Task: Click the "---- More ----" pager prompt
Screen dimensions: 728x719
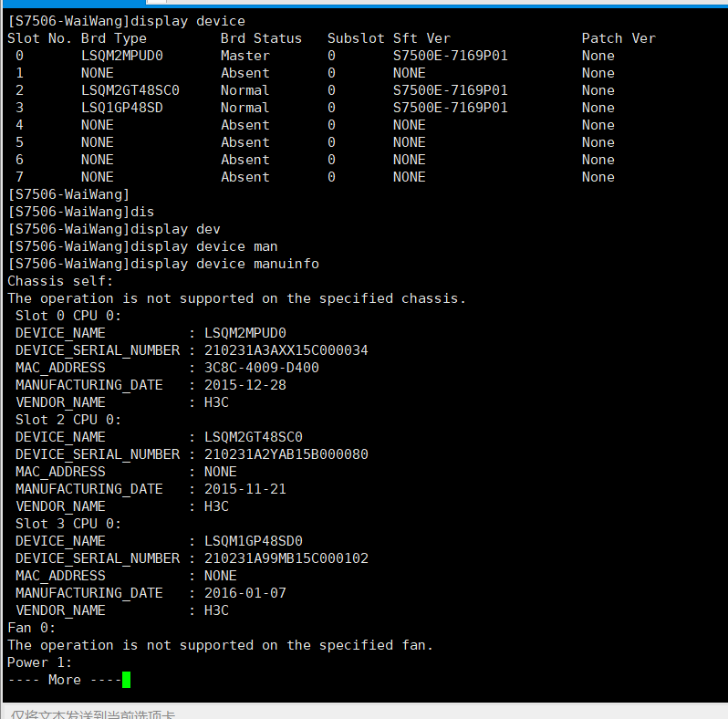Action: (60, 680)
